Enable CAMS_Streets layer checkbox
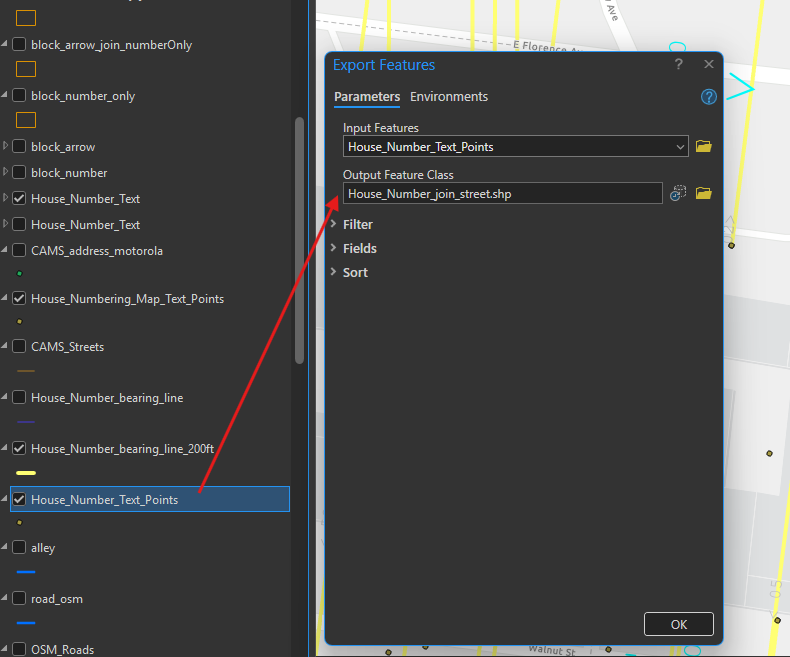790x657 pixels. (x=19, y=346)
